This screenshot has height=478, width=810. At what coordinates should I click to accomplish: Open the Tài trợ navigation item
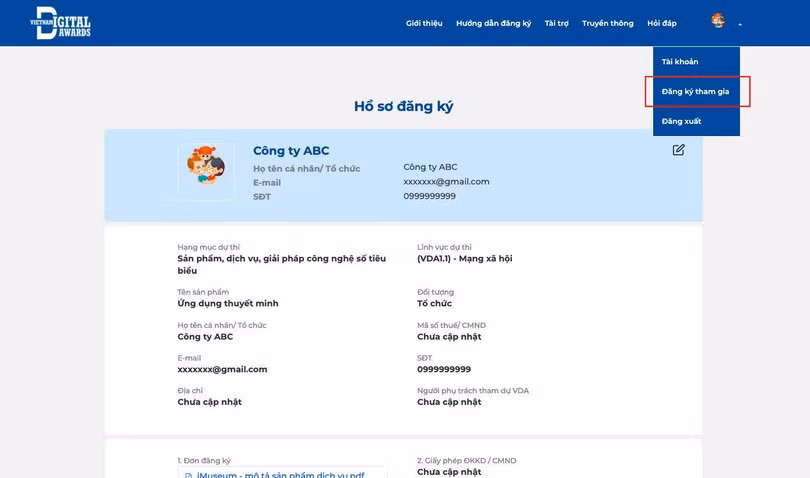(556, 23)
